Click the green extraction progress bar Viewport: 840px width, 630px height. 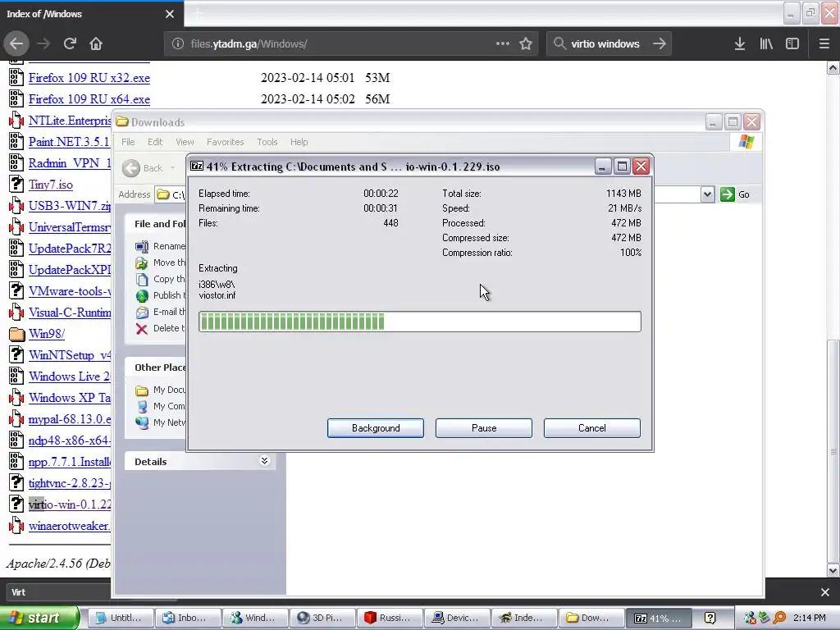click(419, 322)
